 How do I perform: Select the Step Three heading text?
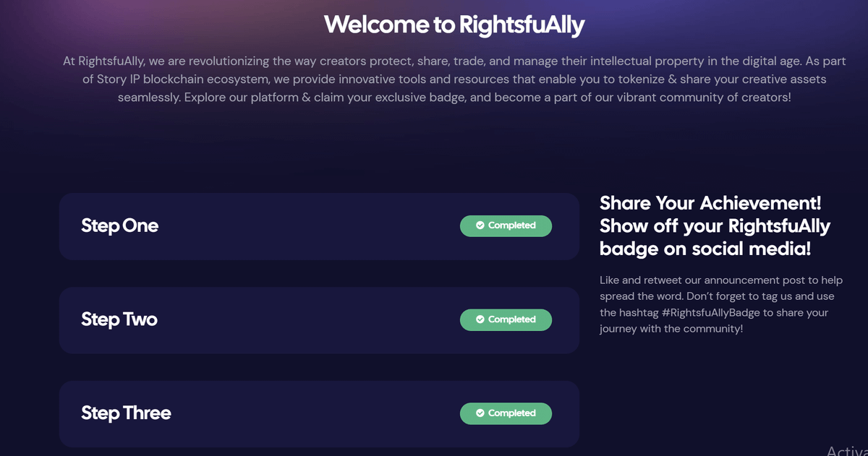(x=126, y=413)
